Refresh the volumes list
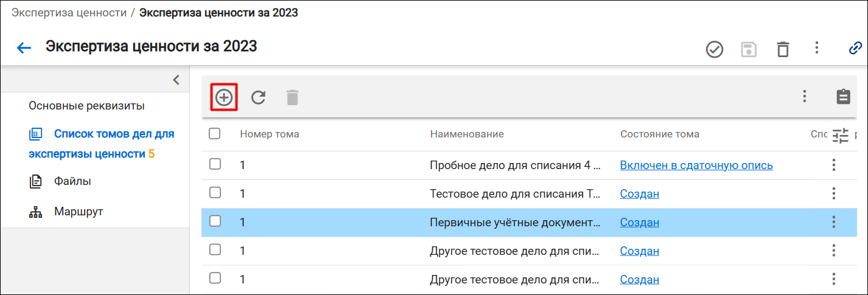Image resolution: width=868 pixels, height=295 pixels. point(259,97)
